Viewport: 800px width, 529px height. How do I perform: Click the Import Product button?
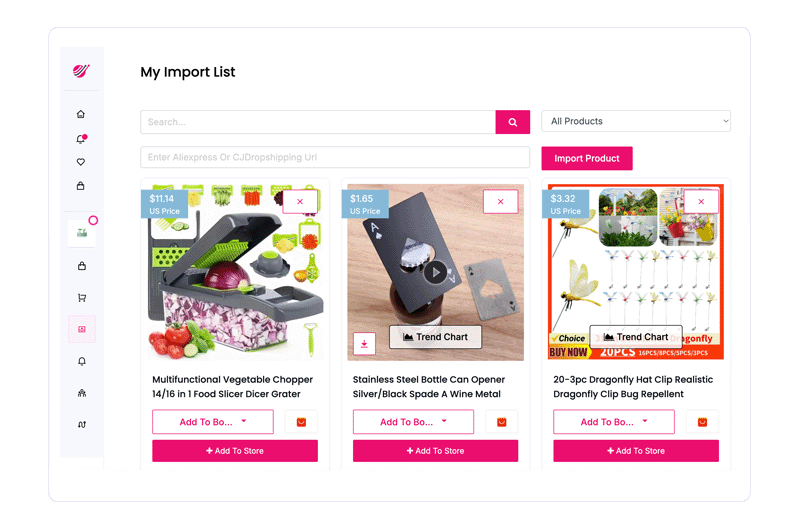587,158
